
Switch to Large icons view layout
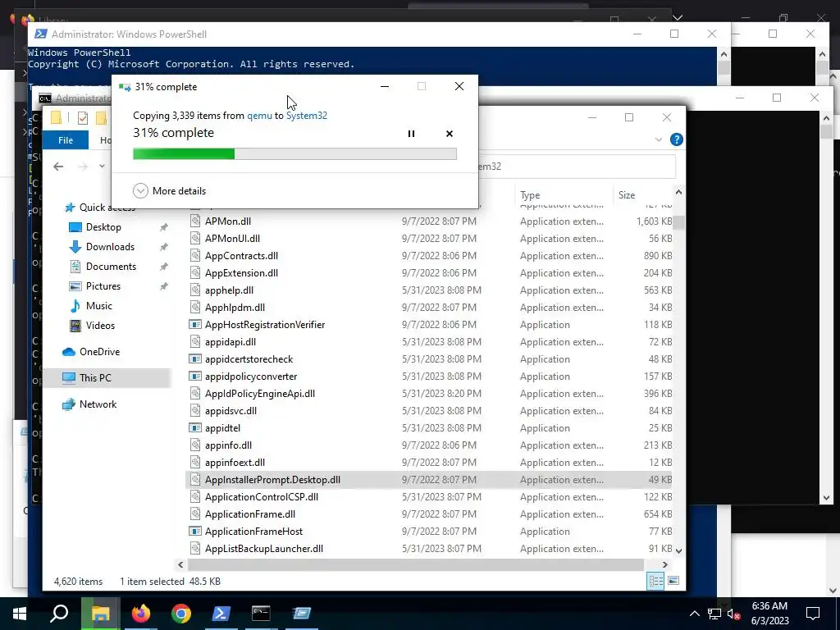673,581
